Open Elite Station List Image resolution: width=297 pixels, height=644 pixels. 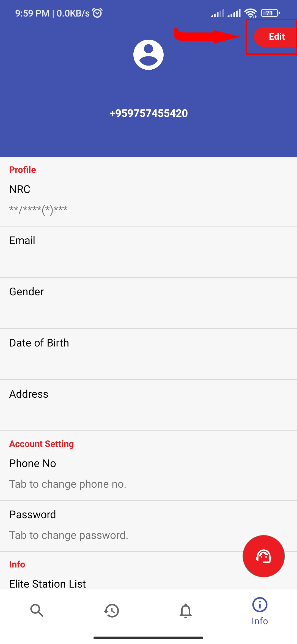(x=48, y=583)
